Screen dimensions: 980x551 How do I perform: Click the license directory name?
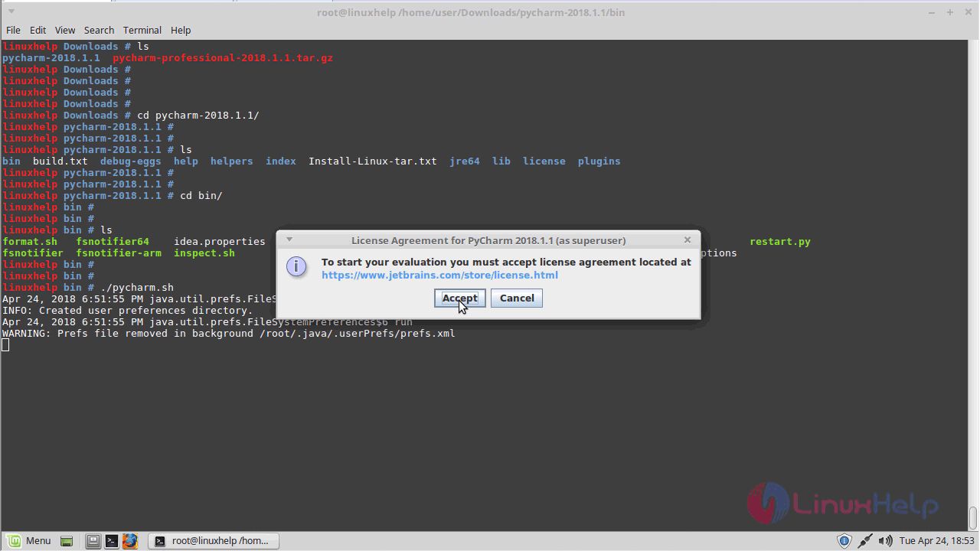point(544,161)
